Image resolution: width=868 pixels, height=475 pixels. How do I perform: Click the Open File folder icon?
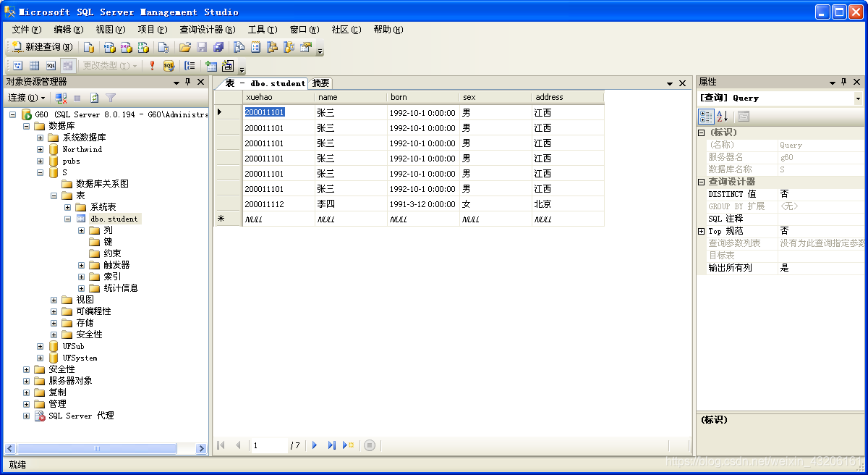pos(184,47)
